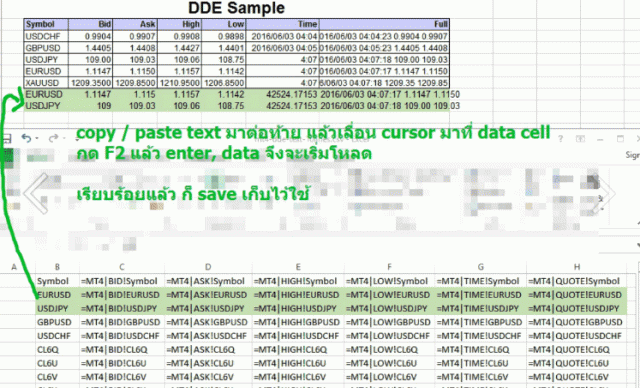Viewport: 640px width, 388px height.
Task: Select column C header
Action: pos(122,267)
